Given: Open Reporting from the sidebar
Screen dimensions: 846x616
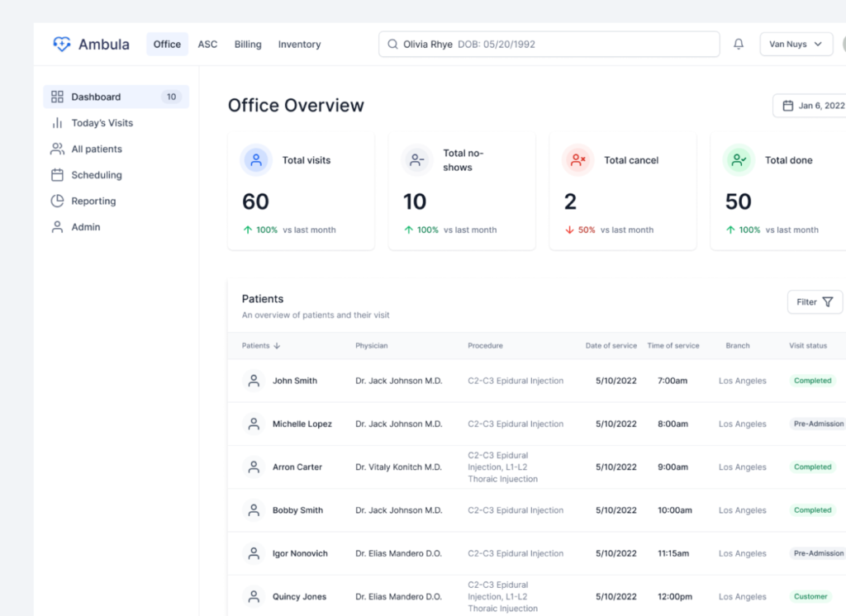Looking at the screenshot, I should [93, 201].
